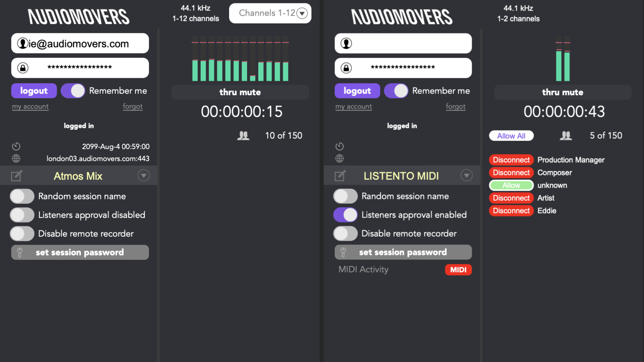Click the right password input field
This screenshot has width=644, height=362.
coord(403,68)
